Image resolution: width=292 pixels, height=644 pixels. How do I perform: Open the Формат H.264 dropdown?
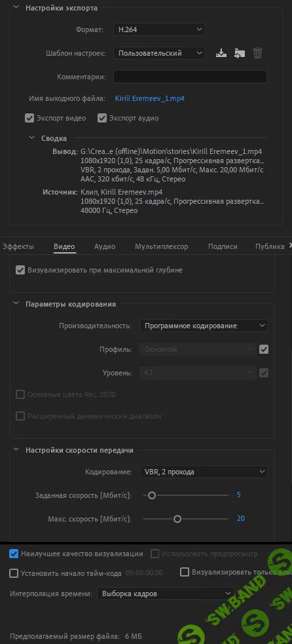click(x=159, y=29)
